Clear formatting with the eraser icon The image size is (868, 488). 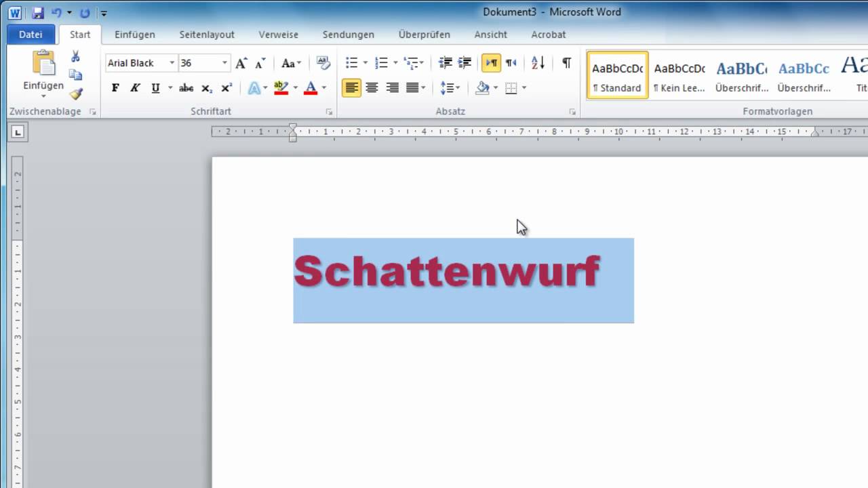pos(323,63)
